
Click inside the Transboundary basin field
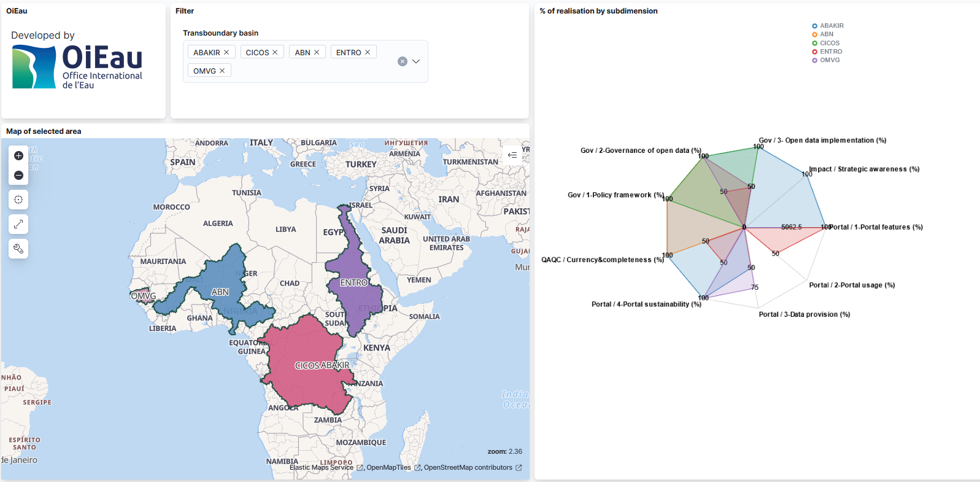tap(305, 61)
